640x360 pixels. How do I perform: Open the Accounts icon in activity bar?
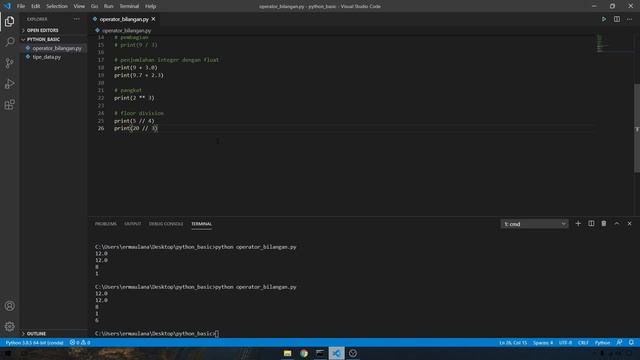click(9, 306)
